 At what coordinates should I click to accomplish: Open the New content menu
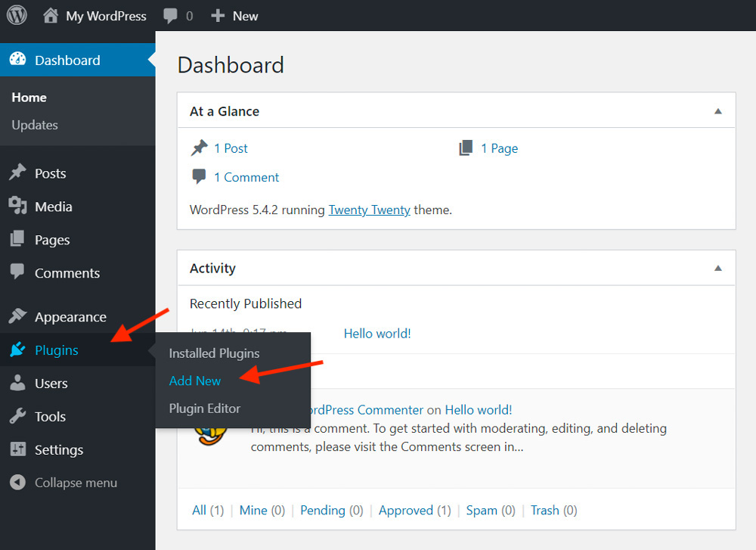click(245, 16)
